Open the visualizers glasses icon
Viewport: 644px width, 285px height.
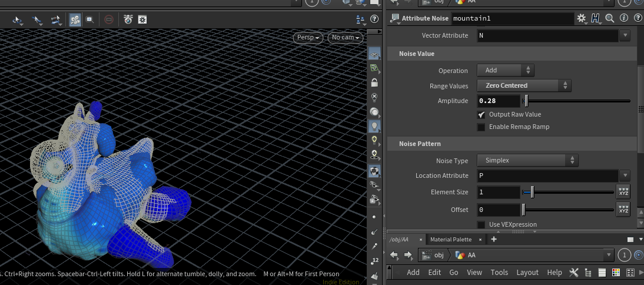tap(374, 185)
